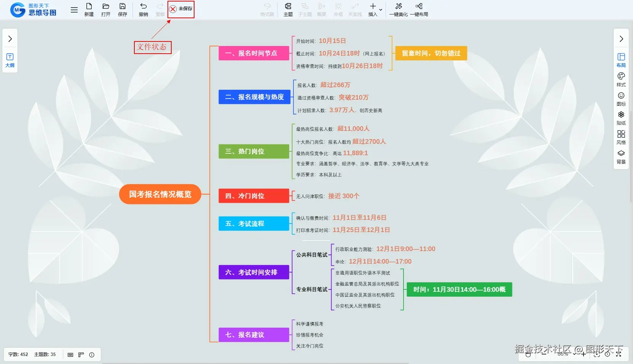Click the 截止时间 10月24日18时 node
Viewport: 633px width, 364px height.
pos(341,53)
